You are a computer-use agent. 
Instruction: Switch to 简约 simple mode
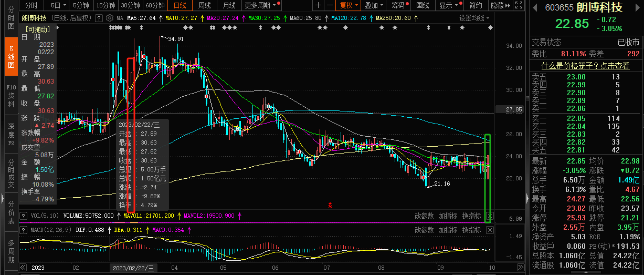pos(476,5)
